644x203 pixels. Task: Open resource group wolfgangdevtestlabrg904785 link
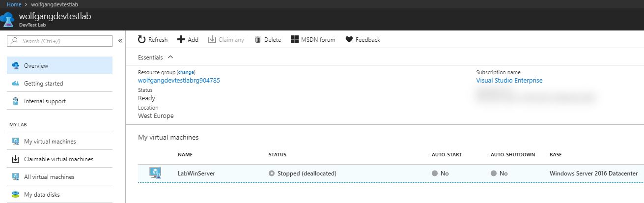[179, 81]
